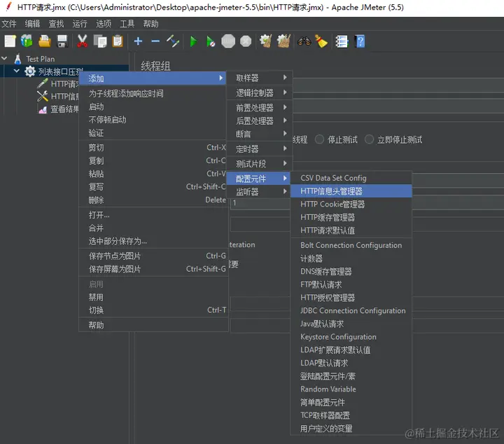
Task: Click the binoculars Search icon
Action: tap(304, 41)
